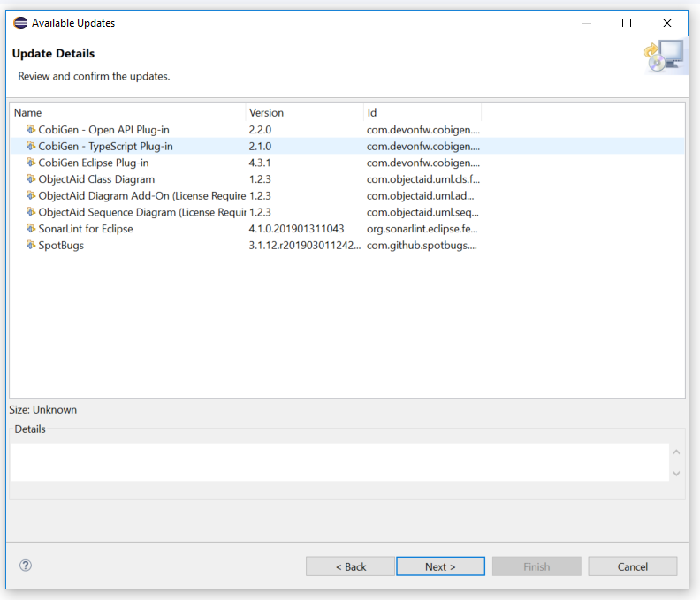Click the Id column header
700x600 pixels.
tap(422, 113)
